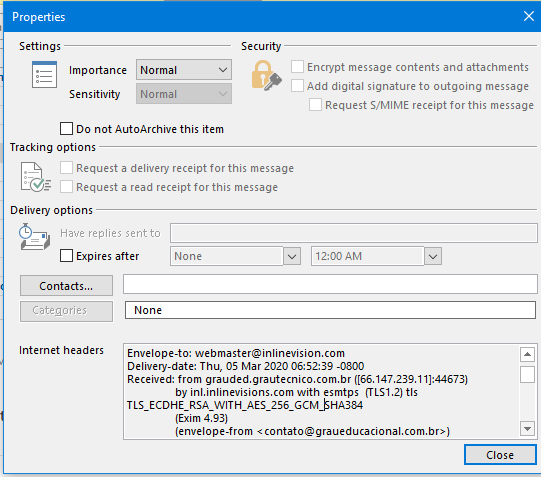Viewport: 541px width, 477px height.
Task: Click the expiry date None field
Action: click(227, 256)
